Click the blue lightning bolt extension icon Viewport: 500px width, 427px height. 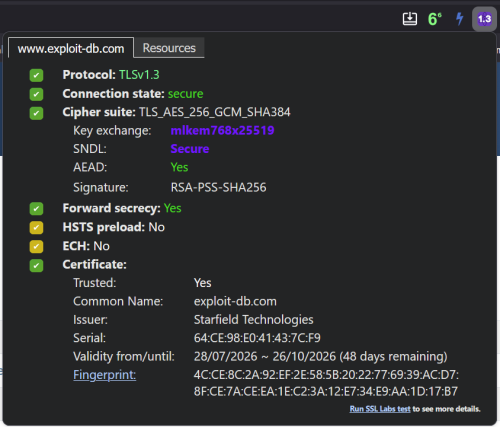coord(460,19)
